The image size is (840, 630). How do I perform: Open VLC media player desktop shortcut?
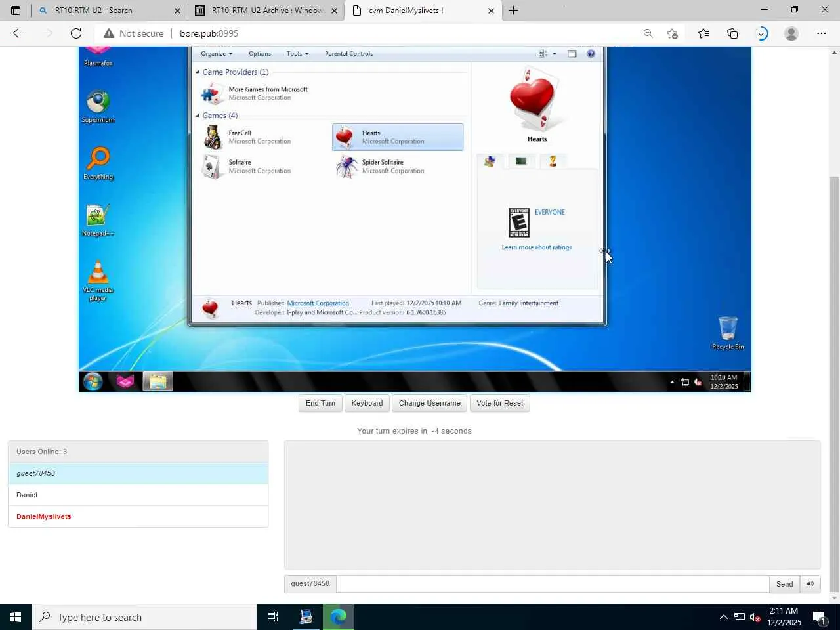coord(98,280)
